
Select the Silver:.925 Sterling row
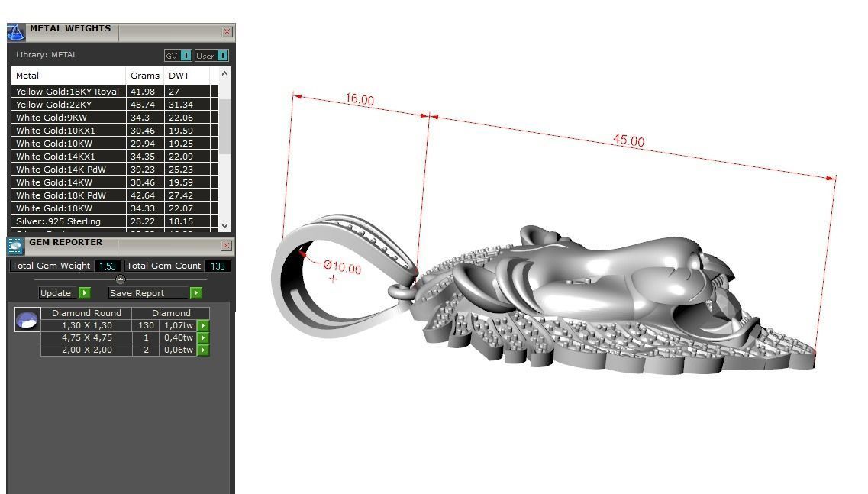point(115,221)
